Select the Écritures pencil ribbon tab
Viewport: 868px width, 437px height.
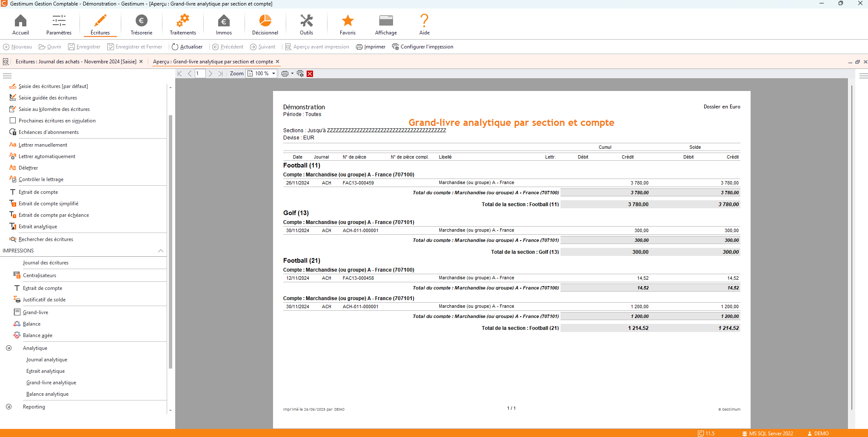tap(100, 25)
